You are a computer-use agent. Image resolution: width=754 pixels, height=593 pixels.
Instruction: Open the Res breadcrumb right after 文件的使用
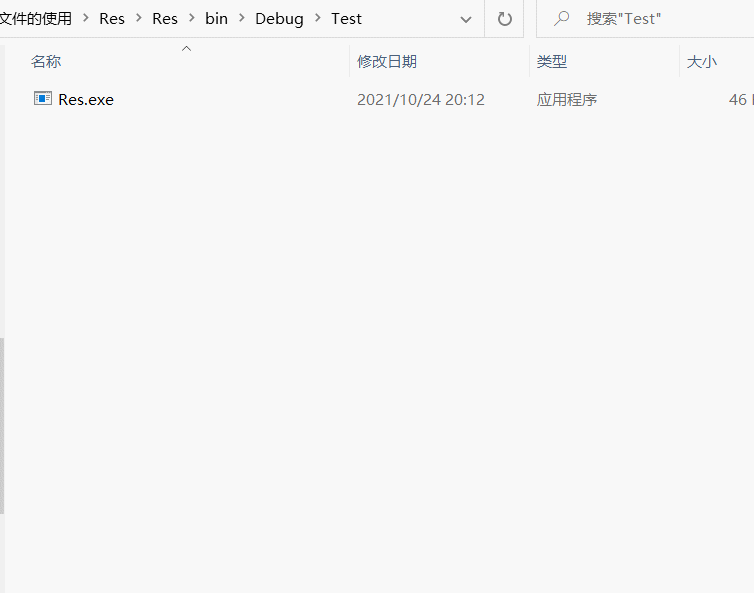click(112, 19)
